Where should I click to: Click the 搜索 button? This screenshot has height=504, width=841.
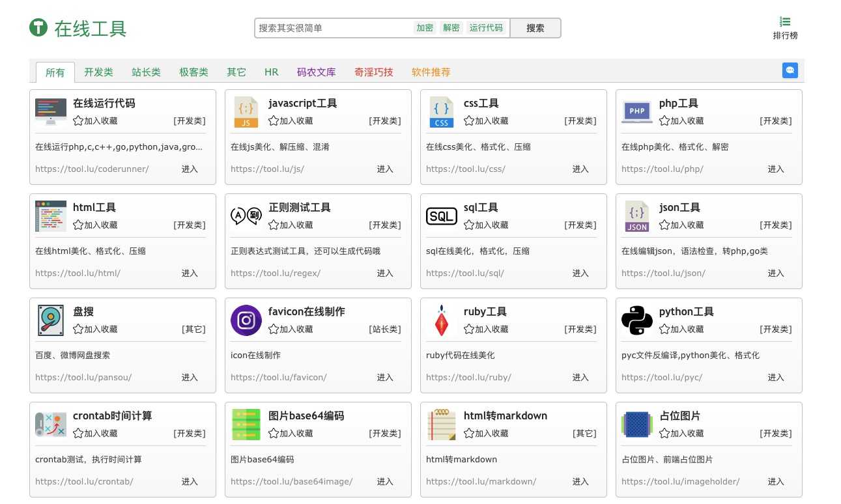(x=535, y=28)
